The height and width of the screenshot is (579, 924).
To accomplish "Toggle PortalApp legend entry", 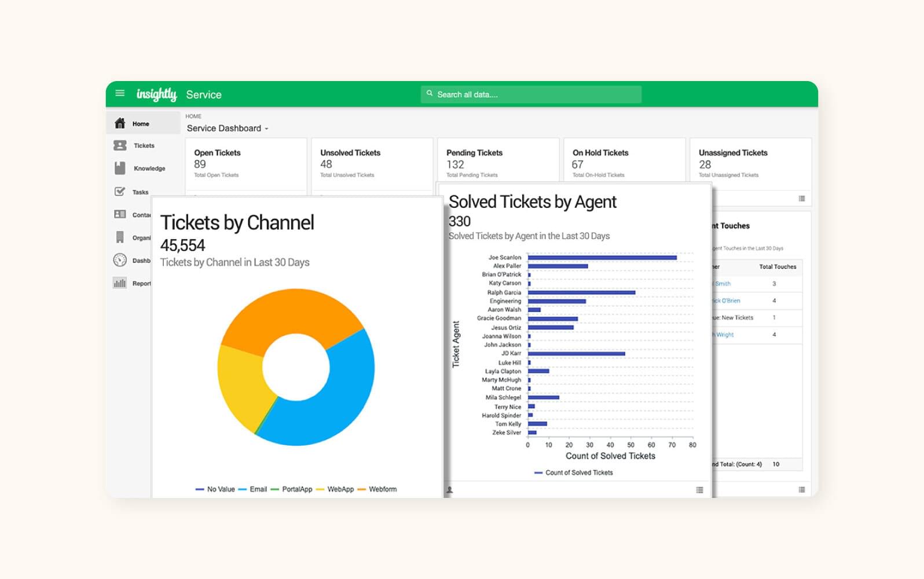I will (291, 489).
